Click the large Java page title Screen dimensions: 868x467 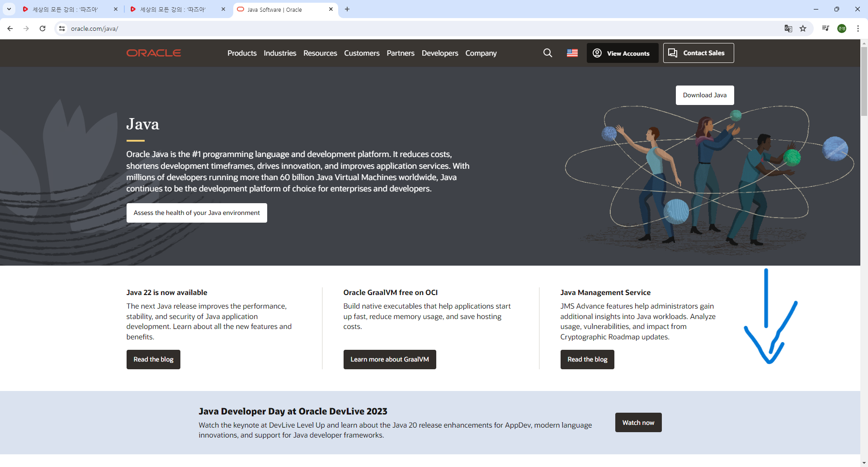coord(143,124)
